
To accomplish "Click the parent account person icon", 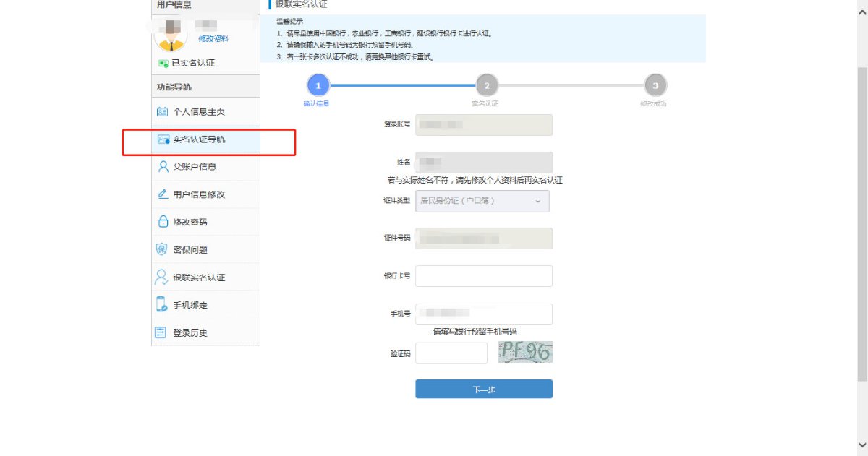I will pos(163,167).
